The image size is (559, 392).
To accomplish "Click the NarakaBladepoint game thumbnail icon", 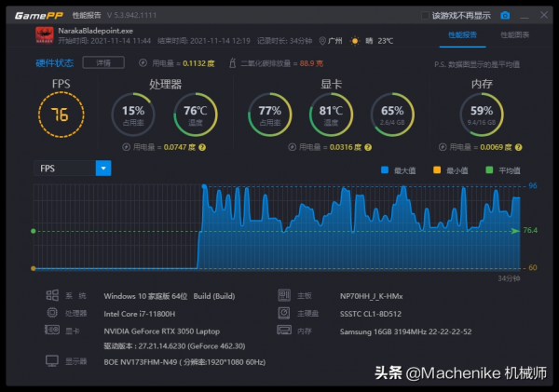I will [44, 34].
